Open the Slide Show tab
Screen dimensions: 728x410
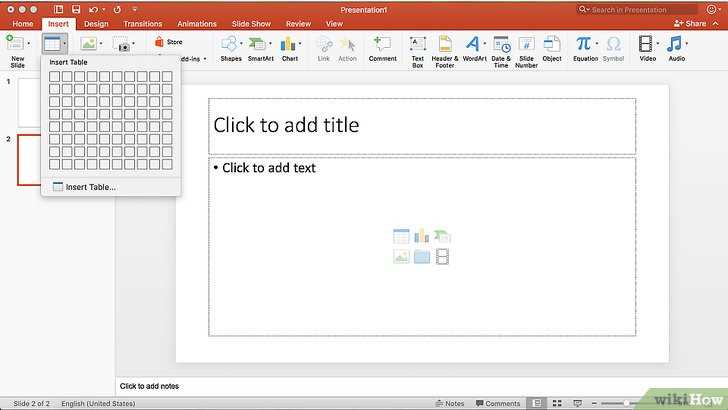251,24
